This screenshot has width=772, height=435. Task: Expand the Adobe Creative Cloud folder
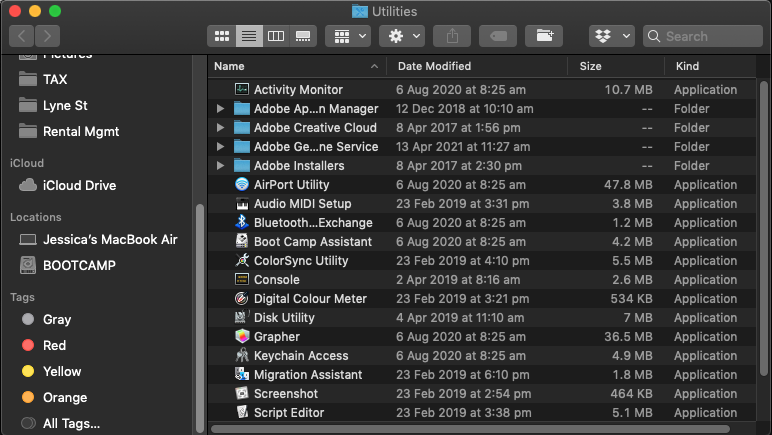[221, 127]
